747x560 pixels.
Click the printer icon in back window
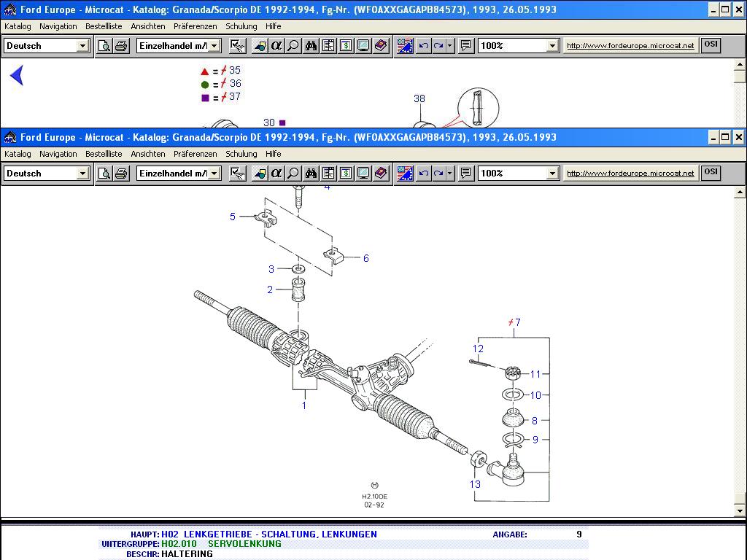point(121,46)
